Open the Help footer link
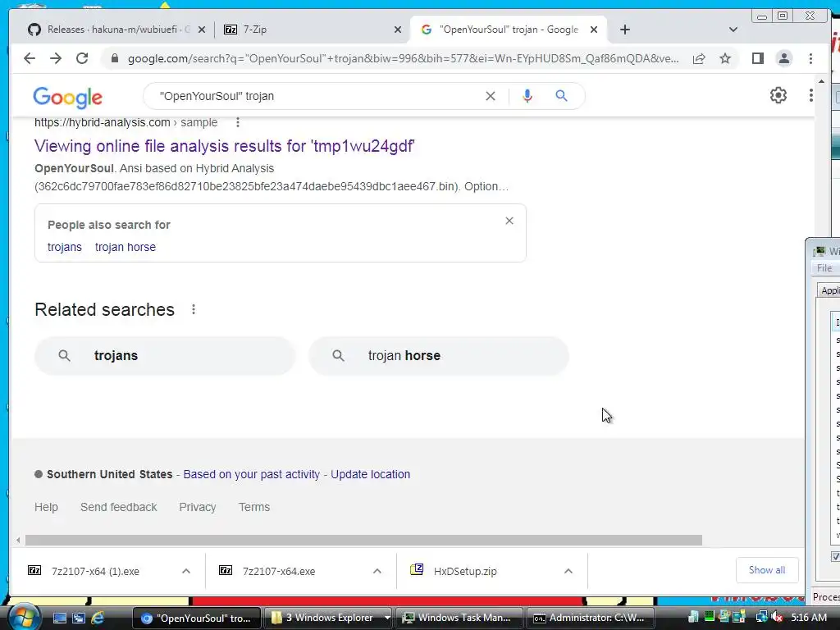 click(46, 507)
